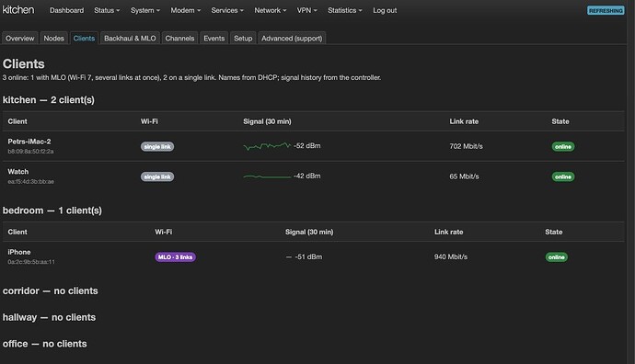Click the iPhone client name

point(19,252)
